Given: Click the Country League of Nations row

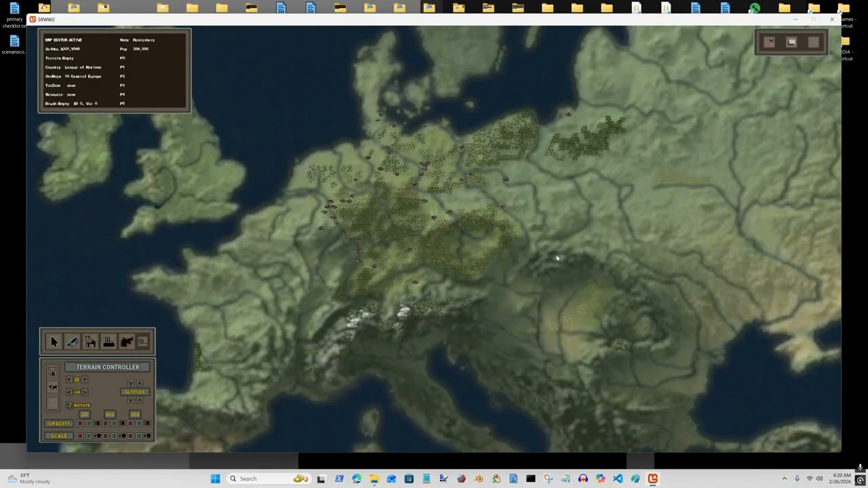Looking at the screenshot, I should click(73, 67).
